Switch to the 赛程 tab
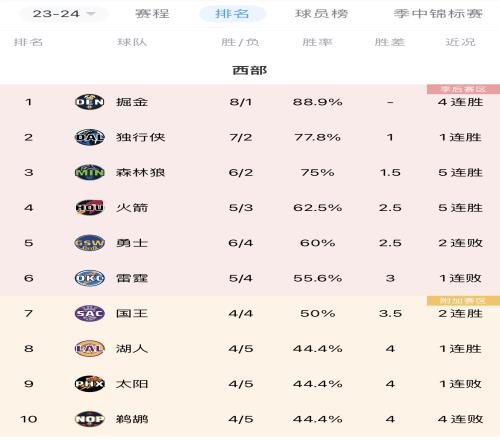Viewport: 500px width, 440px height. click(x=152, y=14)
